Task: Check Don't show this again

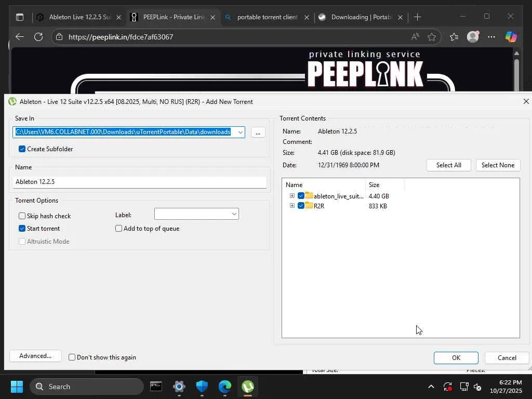Action: coord(72,357)
